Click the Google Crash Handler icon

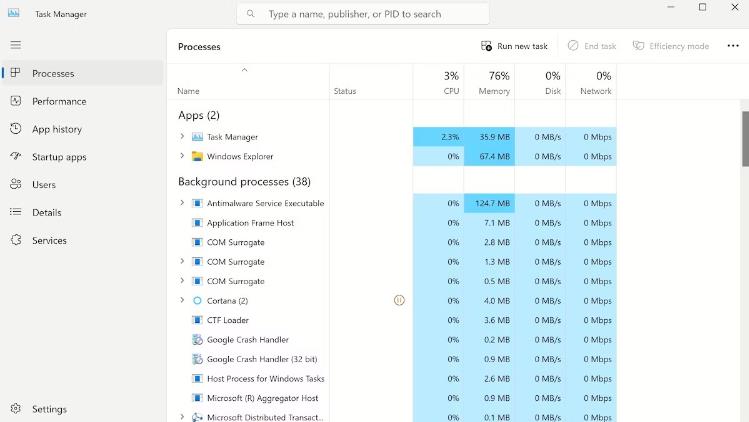pos(197,340)
